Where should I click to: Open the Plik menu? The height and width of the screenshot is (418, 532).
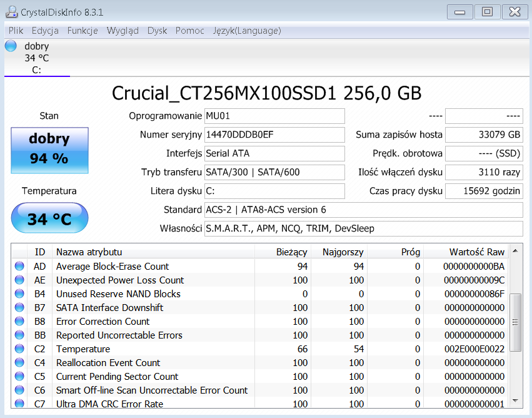pos(16,31)
